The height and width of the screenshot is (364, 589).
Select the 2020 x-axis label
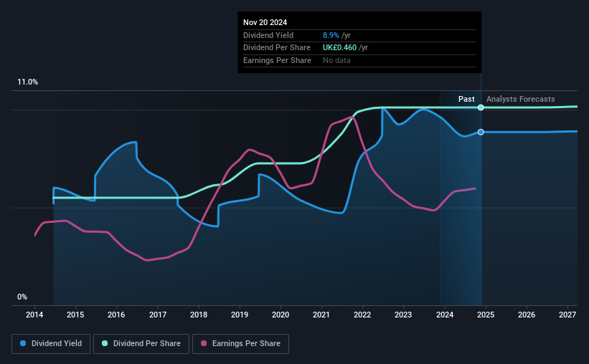tap(281, 315)
